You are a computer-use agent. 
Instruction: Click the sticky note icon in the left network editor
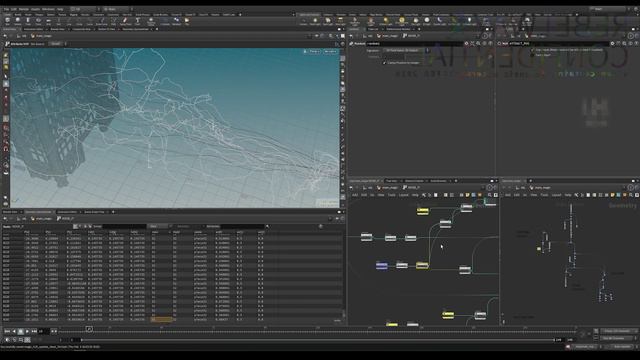point(468,195)
